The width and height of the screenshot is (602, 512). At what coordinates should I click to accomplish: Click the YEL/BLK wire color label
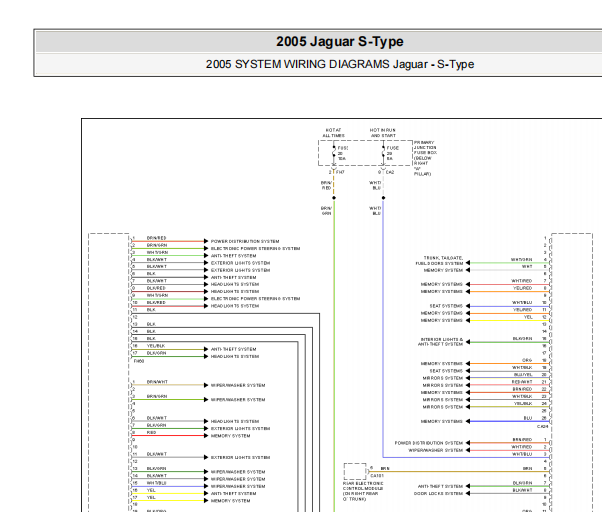tap(156, 346)
